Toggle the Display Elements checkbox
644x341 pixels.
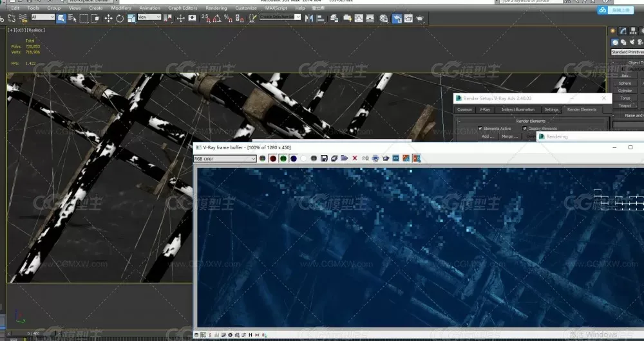pyautogui.click(x=524, y=129)
